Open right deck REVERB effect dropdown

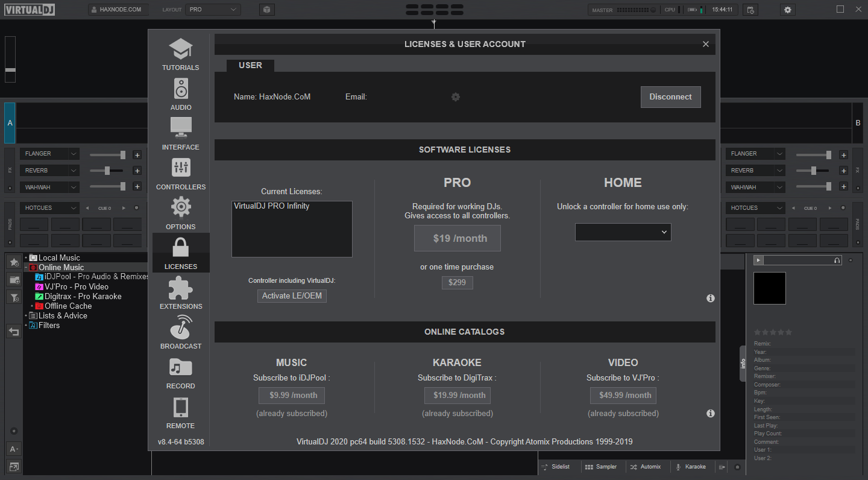(x=755, y=171)
